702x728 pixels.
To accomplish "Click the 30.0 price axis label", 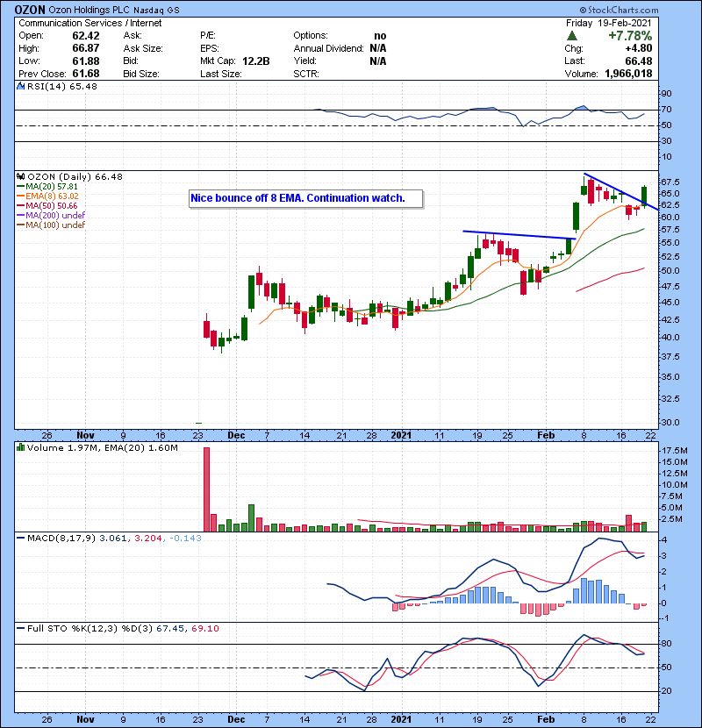I will (x=671, y=422).
